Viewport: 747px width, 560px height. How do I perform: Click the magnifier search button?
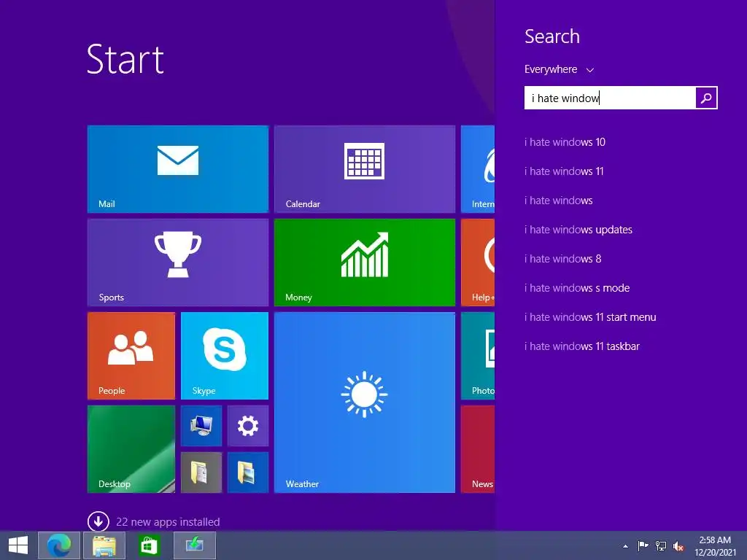point(706,98)
